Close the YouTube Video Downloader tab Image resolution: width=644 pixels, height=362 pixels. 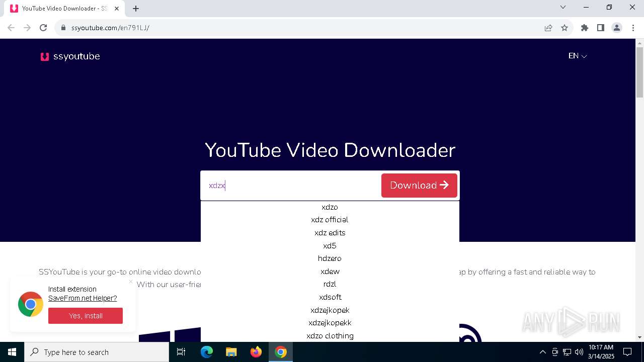coord(117,9)
